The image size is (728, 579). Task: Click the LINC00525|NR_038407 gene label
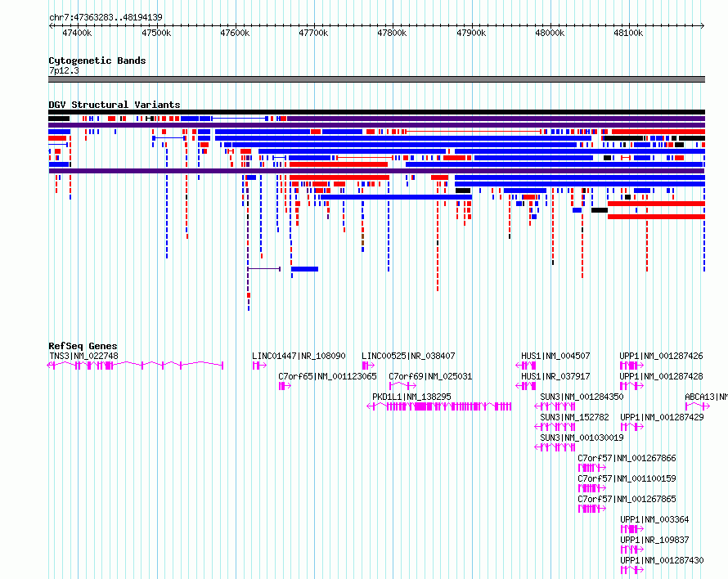tap(408, 356)
